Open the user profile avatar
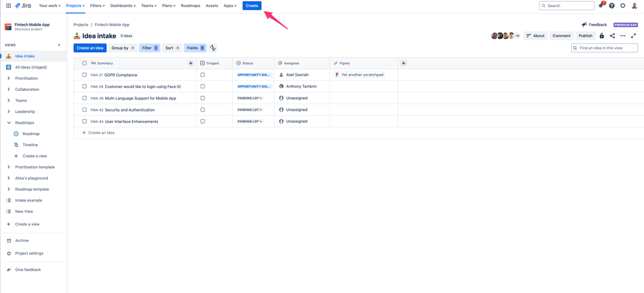The height and width of the screenshot is (293, 644). point(634,6)
